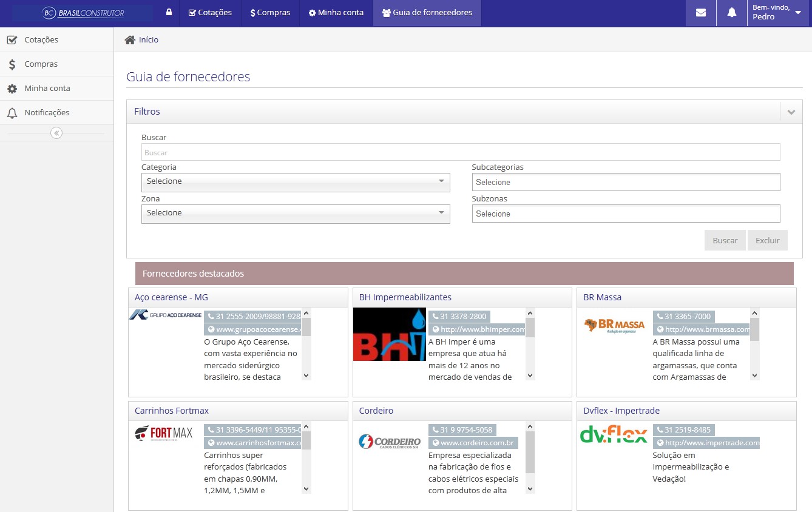The image size is (812, 512).
Task: Click scroll down arrow in Carrinhos Fortmax card
Action: click(306, 489)
